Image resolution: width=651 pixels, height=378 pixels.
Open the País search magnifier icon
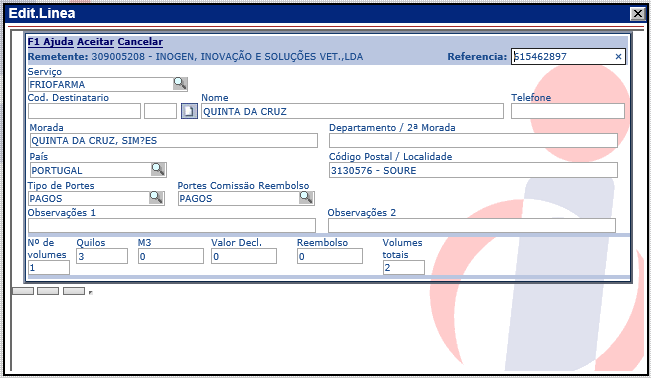point(158,169)
